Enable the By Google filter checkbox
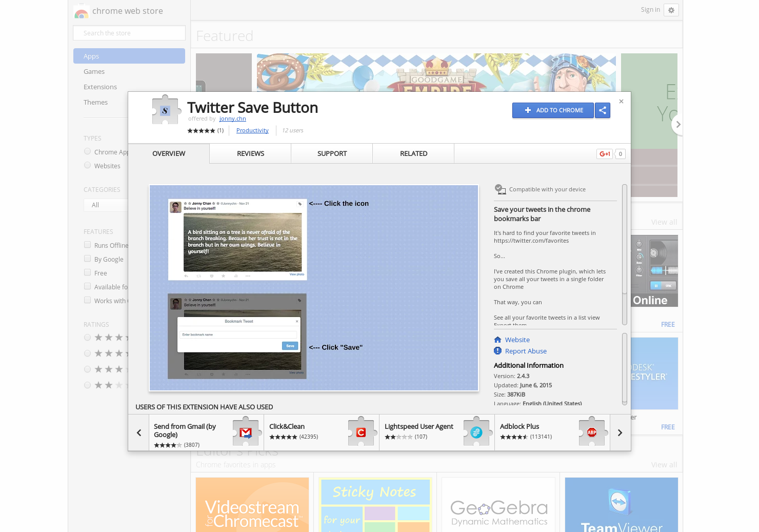Image resolution: width=759 pixels, height=532 pixels. [87, 258]
